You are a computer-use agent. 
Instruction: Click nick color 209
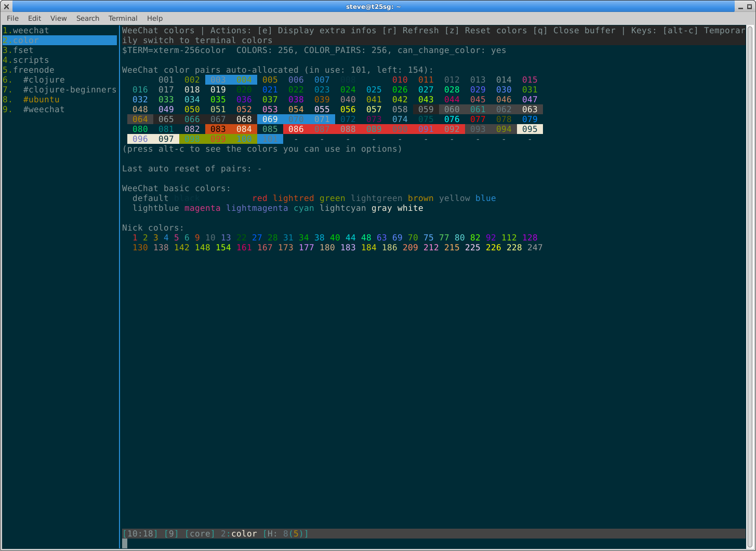click(410, 248)
